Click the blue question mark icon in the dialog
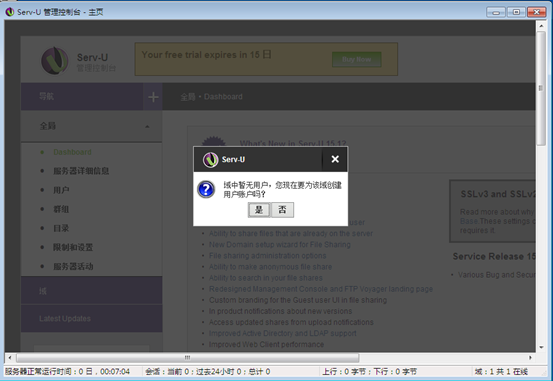553x381 pixels. point(206,189)
